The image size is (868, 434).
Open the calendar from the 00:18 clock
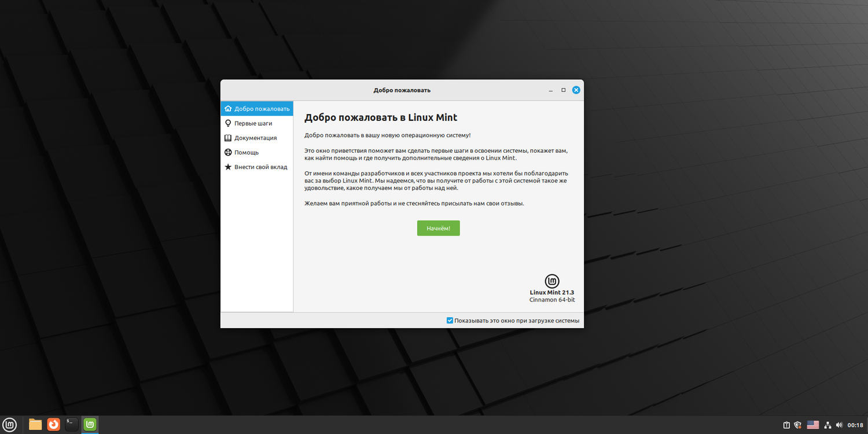(x=855, y=425)
